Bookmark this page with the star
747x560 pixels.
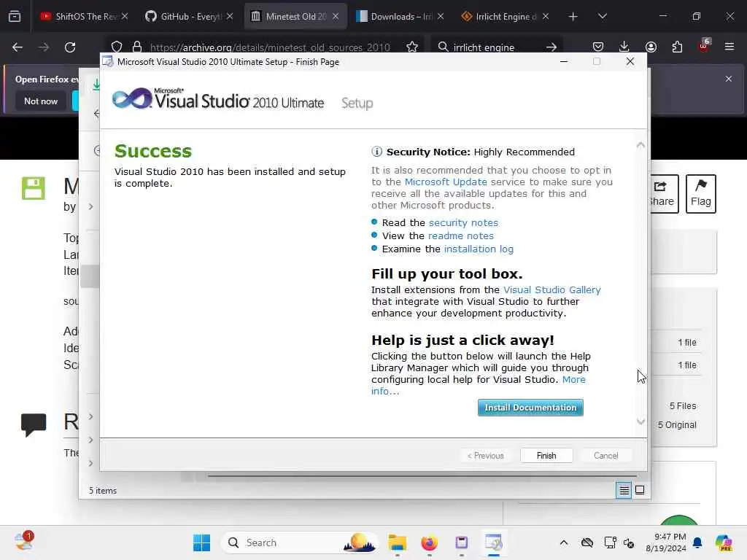click(412, 47)
